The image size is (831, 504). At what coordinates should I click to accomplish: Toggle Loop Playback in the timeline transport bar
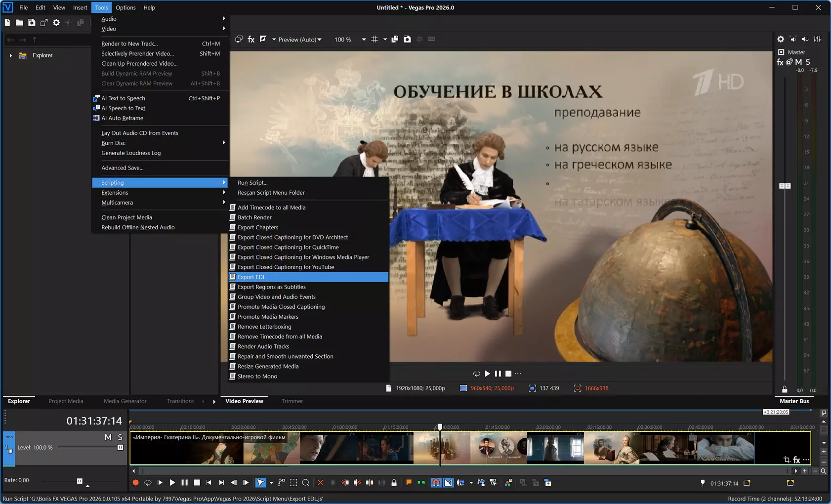click(x=148, y=483)
